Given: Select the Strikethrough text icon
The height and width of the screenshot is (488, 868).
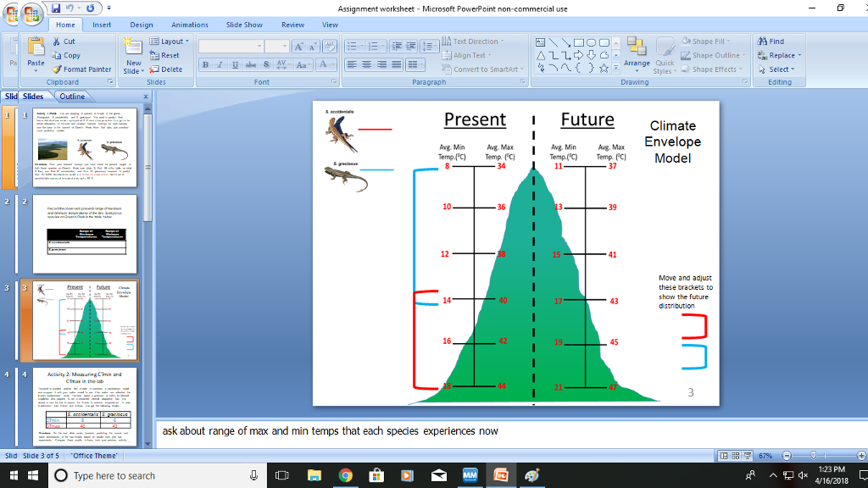Looking at the screenshot, I should click(x=251, y=64).
